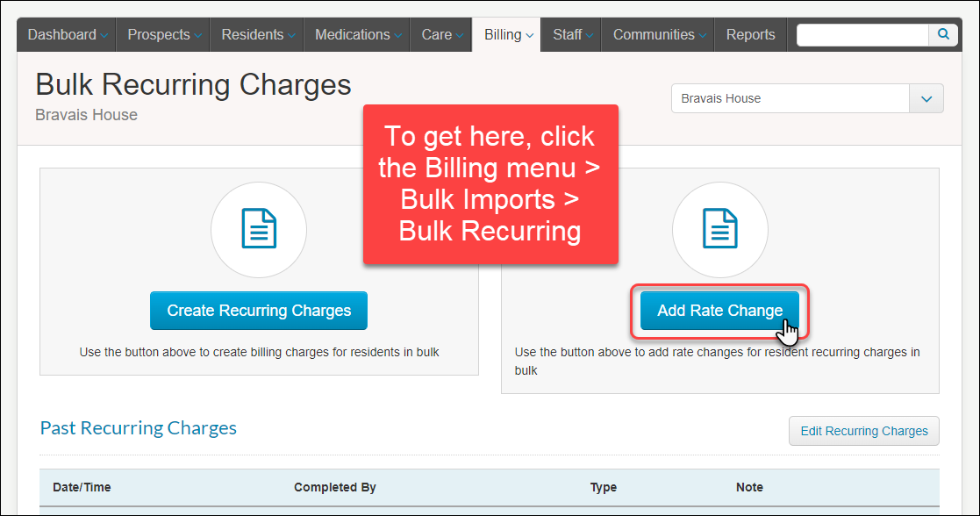The height and width of the screenshot is (516, 980).
Task: Open the Residents menu
Action: [257, 35]
